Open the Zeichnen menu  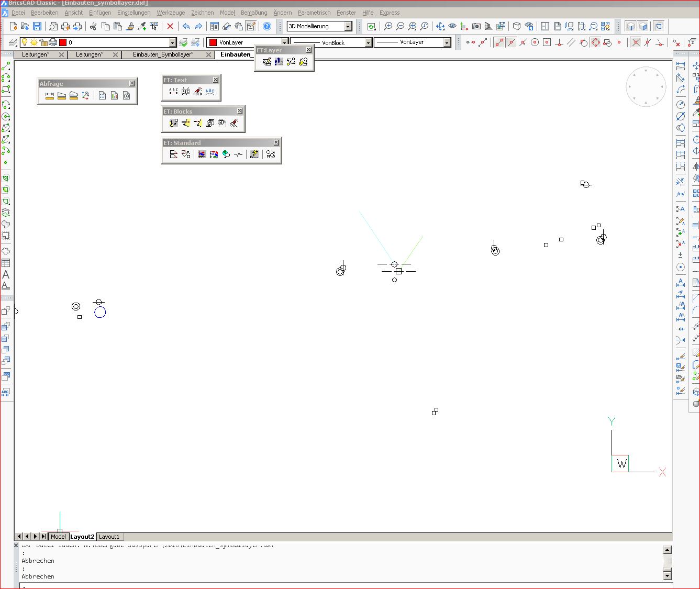coord(202,13)
